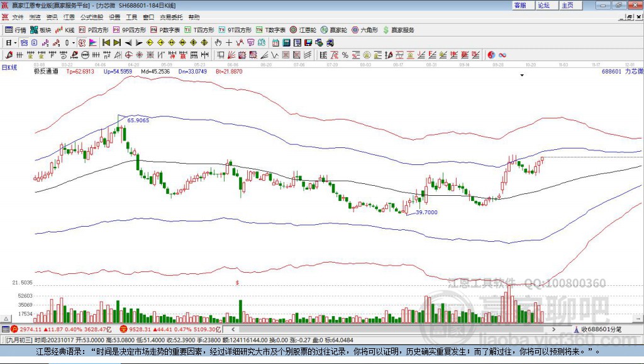Jump to last bar with skip-to-end icon
The height and width of the screenshot is (364, 644).
point(117,43)
